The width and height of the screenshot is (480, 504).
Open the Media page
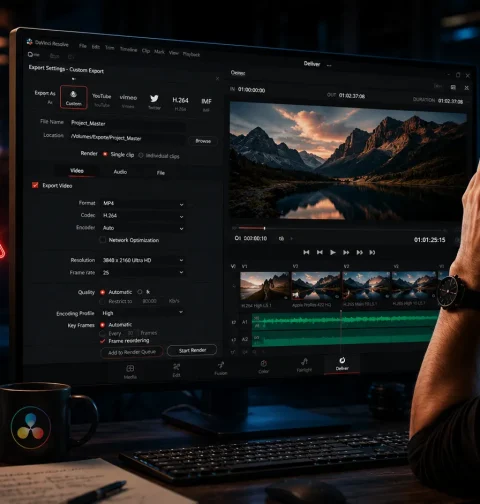coord(130,371)
